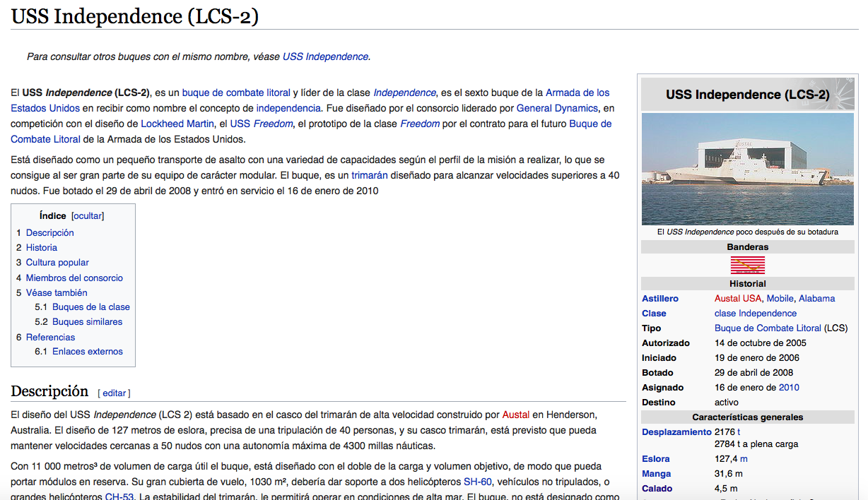Click the Calado label link in infobox
Viewport: 868px width, 500px height.
click(657, 489)
